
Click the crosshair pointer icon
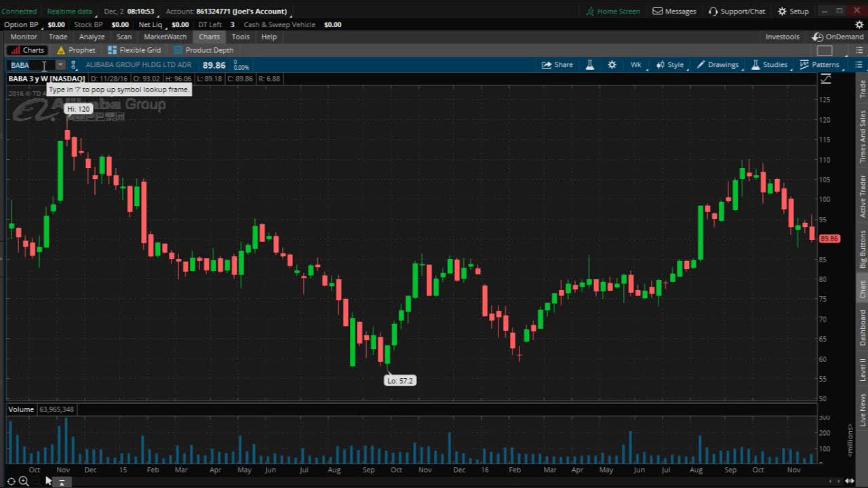(x=12, y=481)
